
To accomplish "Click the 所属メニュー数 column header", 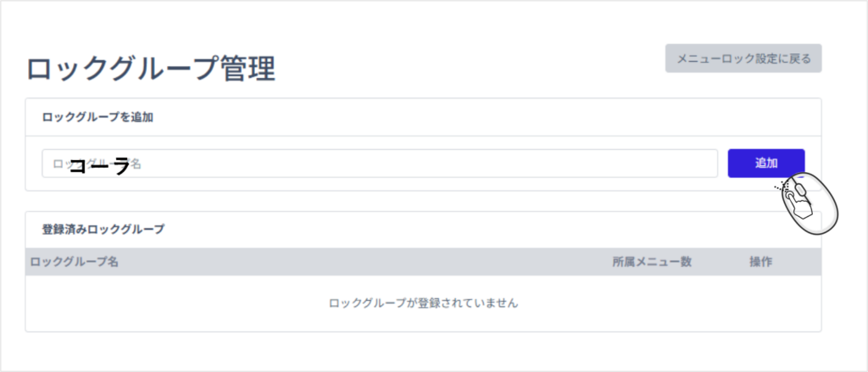I will click(652, 262).
